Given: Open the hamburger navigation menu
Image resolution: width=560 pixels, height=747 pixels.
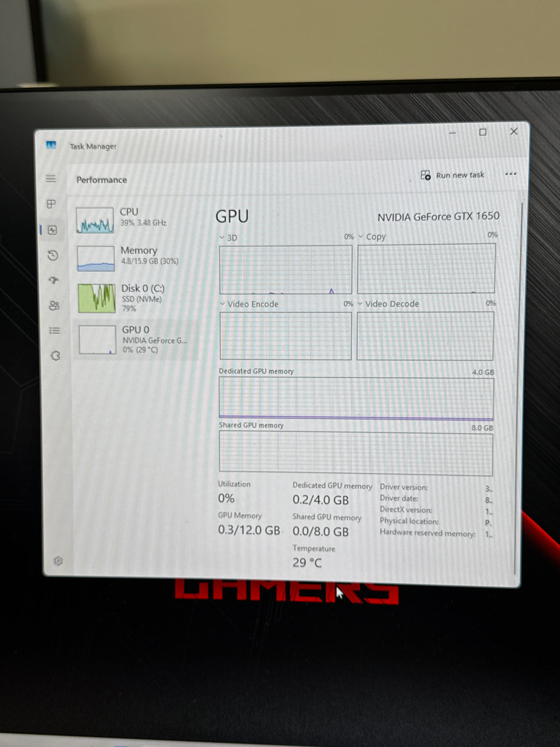Looking at the screenshot, I should pos(51,179).
